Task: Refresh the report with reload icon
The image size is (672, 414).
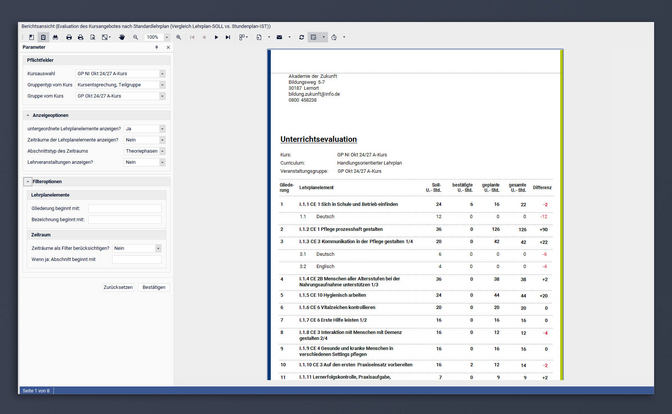Action: pyautogui.click(x=301, y=36)
